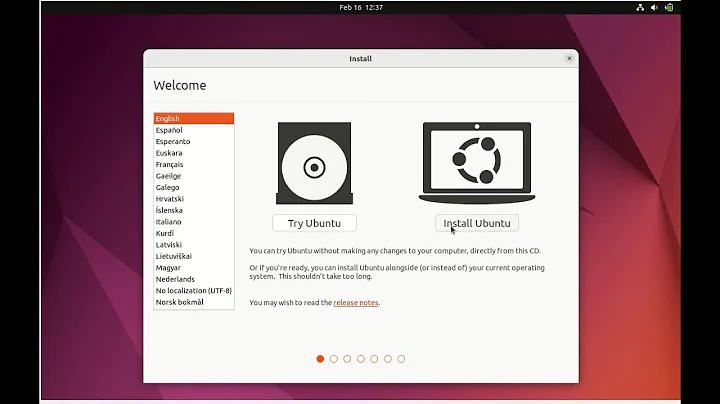This screenshot has height=404, width=720.
Task: Click the Try Ubuntu button
Action: (314, 223)
